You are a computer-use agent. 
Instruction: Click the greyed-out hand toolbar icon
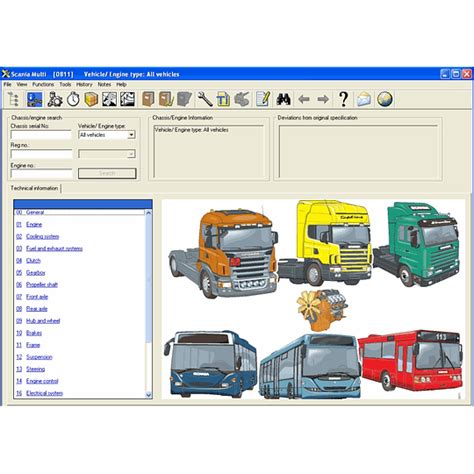[242, 99]
